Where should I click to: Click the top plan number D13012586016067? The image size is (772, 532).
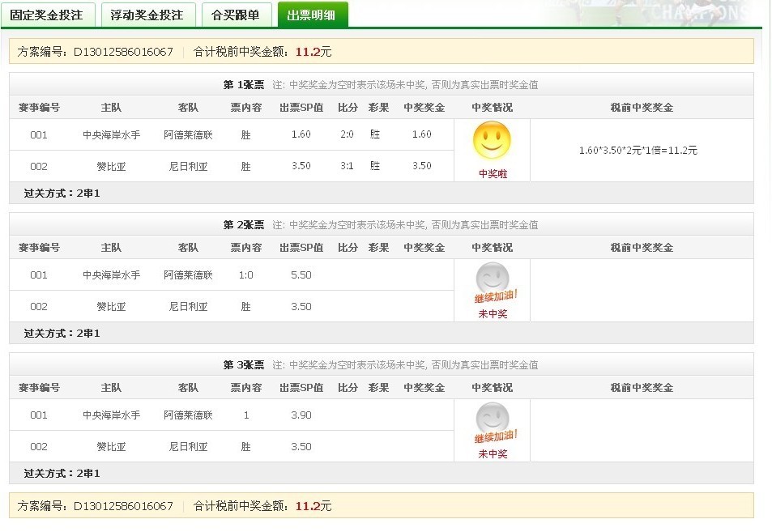coord(123,52)
